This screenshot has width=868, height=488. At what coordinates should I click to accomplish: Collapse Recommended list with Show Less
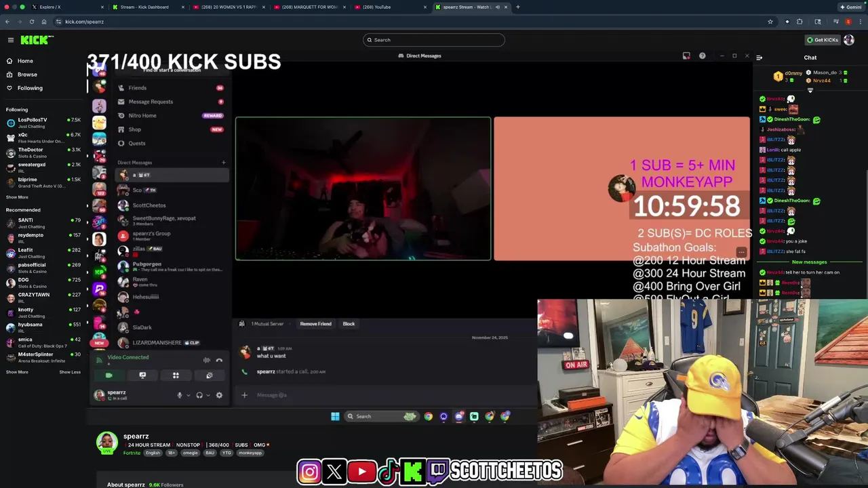70,372
